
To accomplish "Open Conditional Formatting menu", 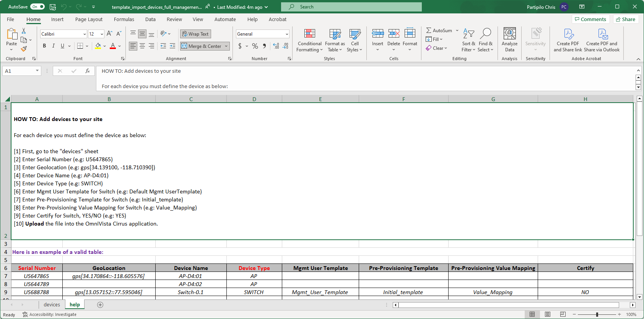I will [309, 40].
